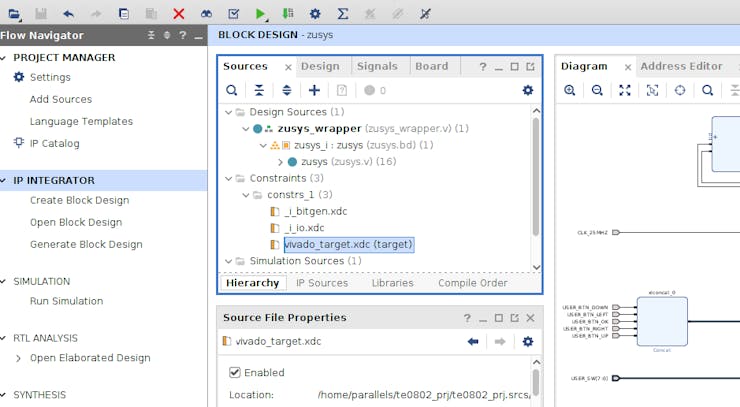Image resolution: width=740 pixels, height=407 pixels.
Task: Click the Undo arrow in the toolbar
Action: click(68, 14)
